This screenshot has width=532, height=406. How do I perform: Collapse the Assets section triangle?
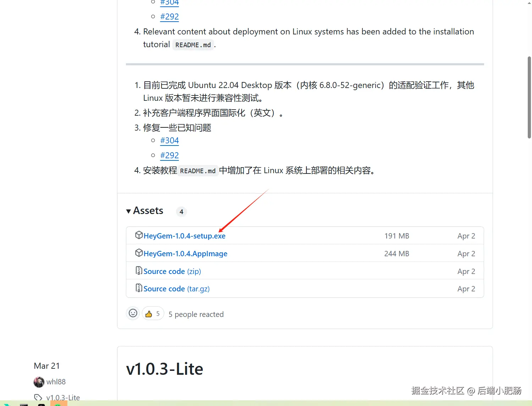click(x=128, y=211)
